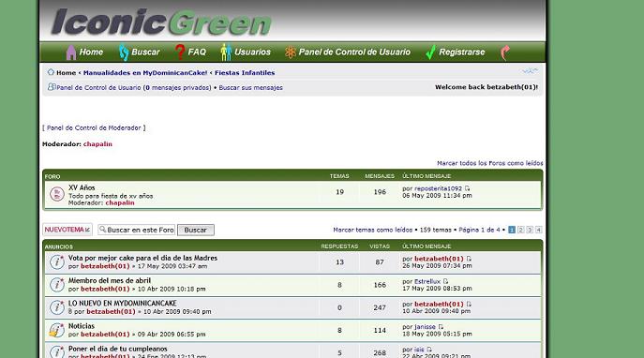Screen dimensions: 644x358
Task: Open the Buscar navigation menu item
Action: click(x=145, y=52)
